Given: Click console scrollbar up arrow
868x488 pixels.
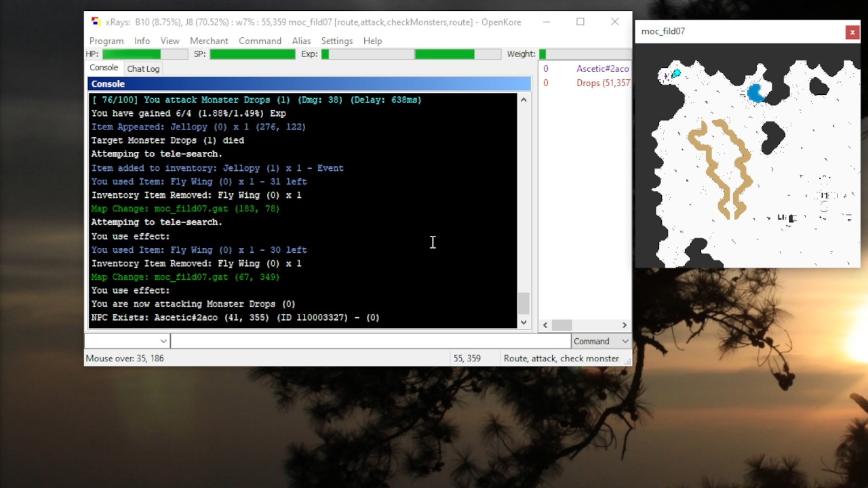Looking at the screenshot, I should [x=524, y=100].
